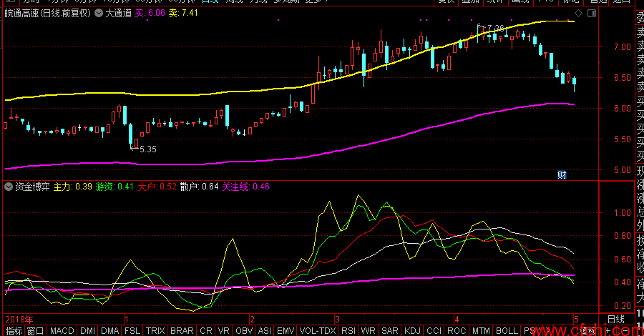The image size is (644, 336).
Task: Click the 散户: 0.64 readout
Action: (199, 187)
